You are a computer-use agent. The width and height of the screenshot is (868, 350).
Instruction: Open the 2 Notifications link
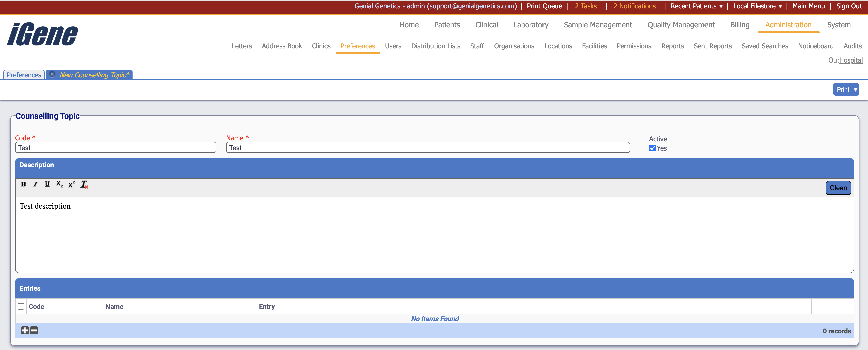point(634,6)
